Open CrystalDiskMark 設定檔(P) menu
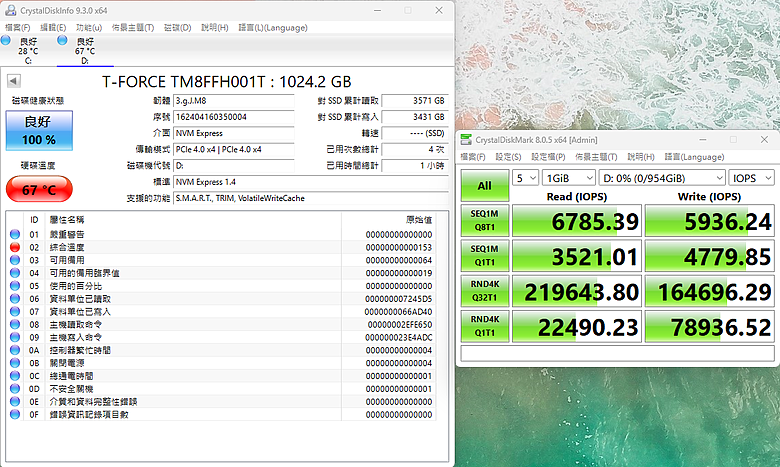The image size is (780, 467). tap(548, 157)
